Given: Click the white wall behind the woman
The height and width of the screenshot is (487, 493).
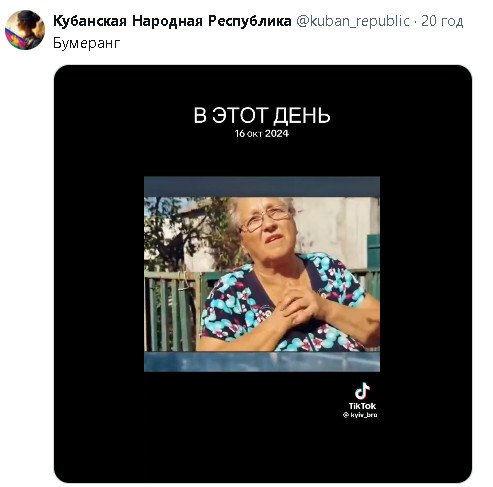Looking at the screenshot, I should click(333, 230).
